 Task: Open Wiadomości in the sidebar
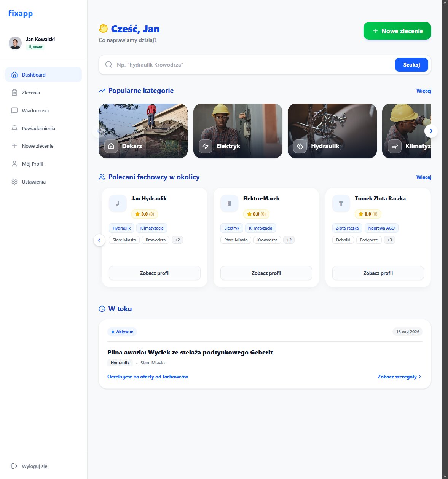tap(43, 110)
